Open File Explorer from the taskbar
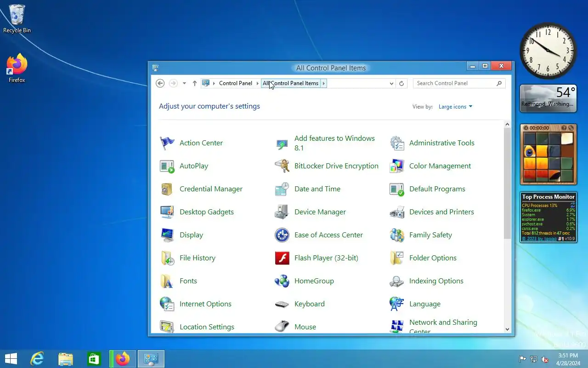The height and width of the screenshot is (368, 588). coord(66,359)
